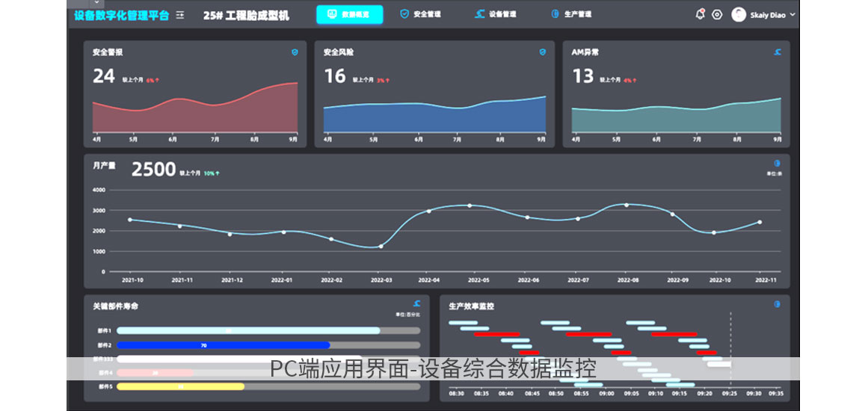Click the Skaiy Diao username
Image resolution: width=868 pixels, height=411 pixels.
pyautogui.click(x=768, y=15)
